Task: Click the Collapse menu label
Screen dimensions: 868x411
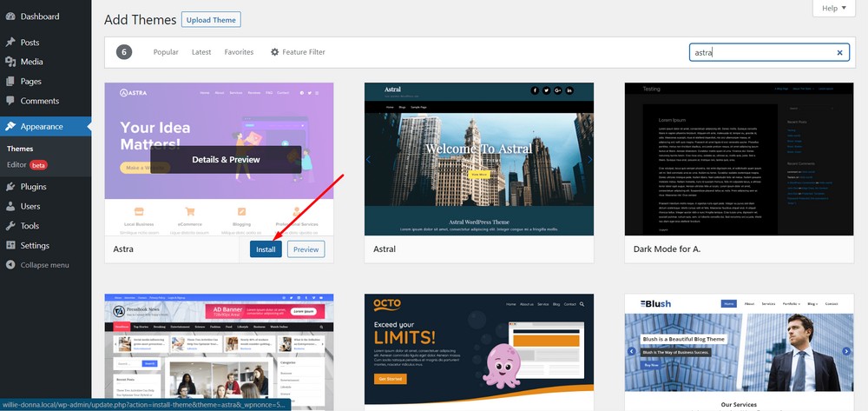Action: point(45,265)
